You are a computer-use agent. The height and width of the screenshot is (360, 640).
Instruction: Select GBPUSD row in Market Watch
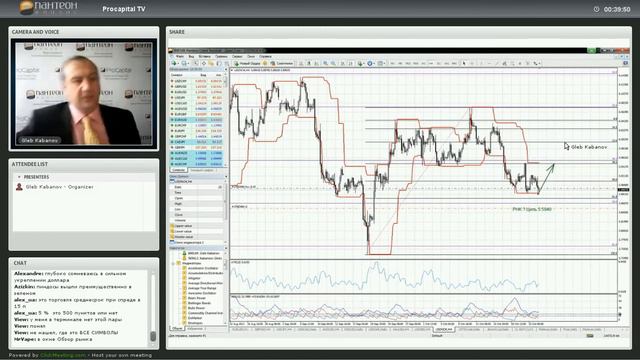click(196, 87)
